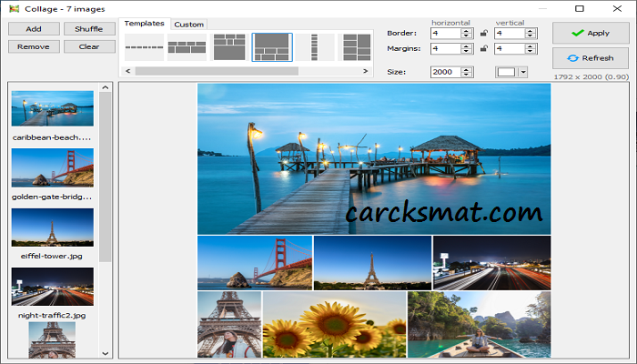Click the horizontal Border input field
637x364 pixels.
click(x=446, y=34)
